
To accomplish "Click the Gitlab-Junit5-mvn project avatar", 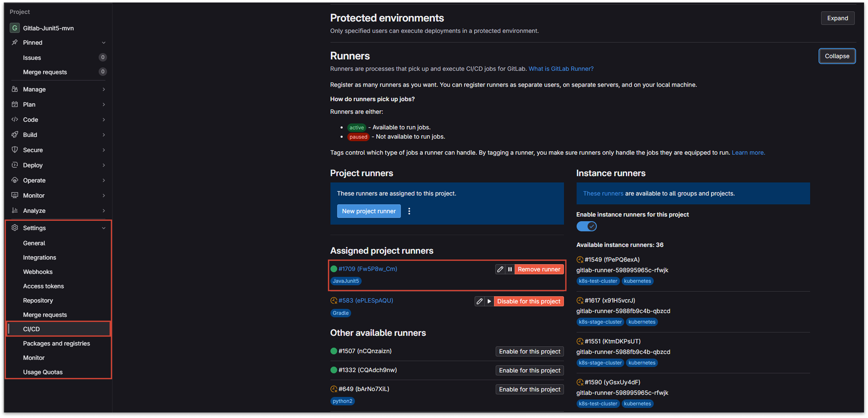I will (15, 28).
